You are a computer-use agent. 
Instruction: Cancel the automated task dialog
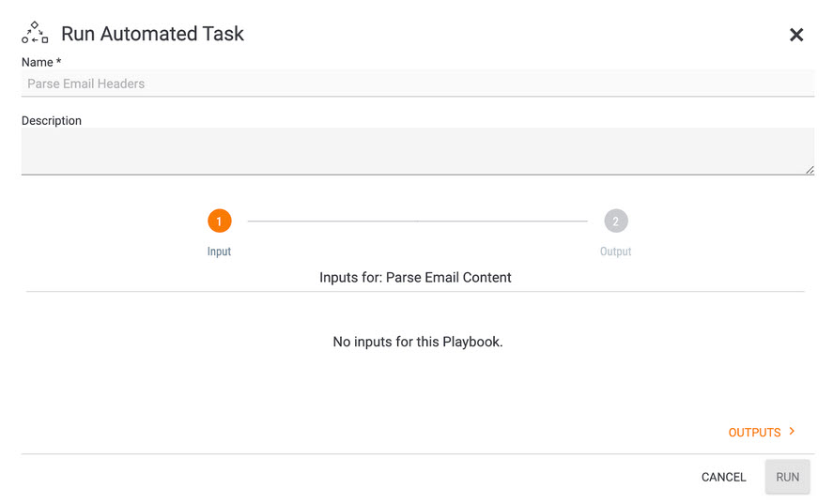[x=723, y=477]
